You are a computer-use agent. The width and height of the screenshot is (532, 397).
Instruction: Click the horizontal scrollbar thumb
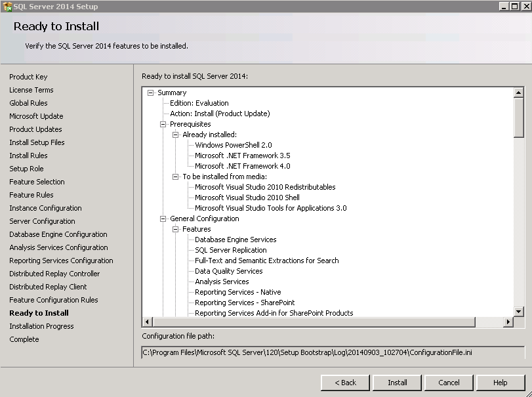tap(314, 322)
